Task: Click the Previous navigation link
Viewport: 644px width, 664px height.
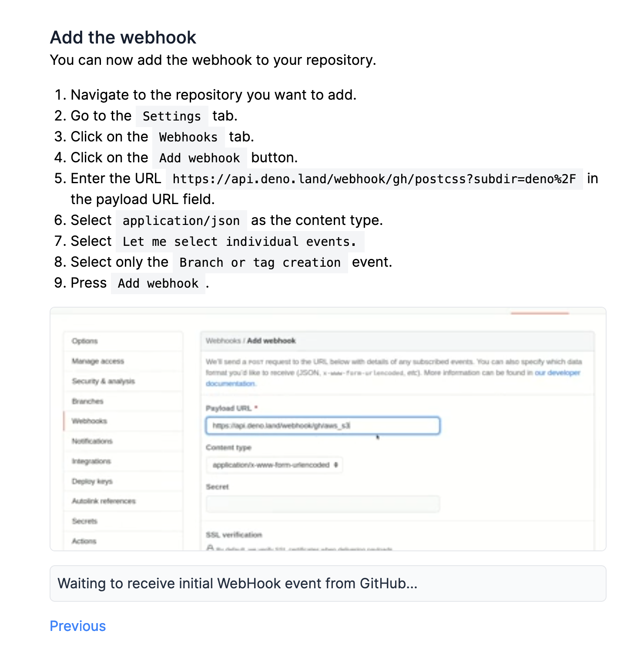Action: click(77, 626)
